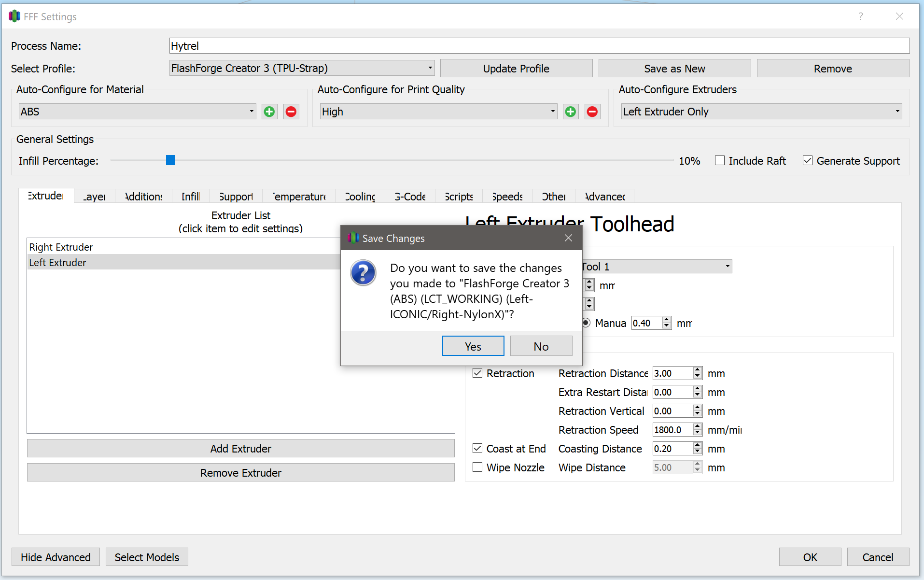Close the Save Changes dialog
924x580 pixels.
568,238
